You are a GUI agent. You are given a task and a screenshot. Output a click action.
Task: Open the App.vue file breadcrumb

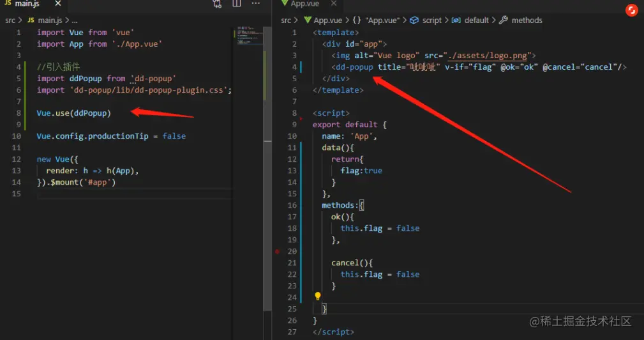[x=328, y=20]
